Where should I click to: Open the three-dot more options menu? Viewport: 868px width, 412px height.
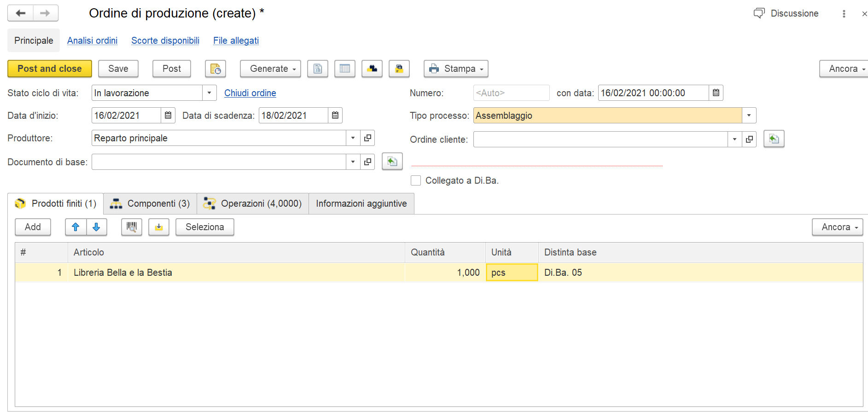[844, 14]
